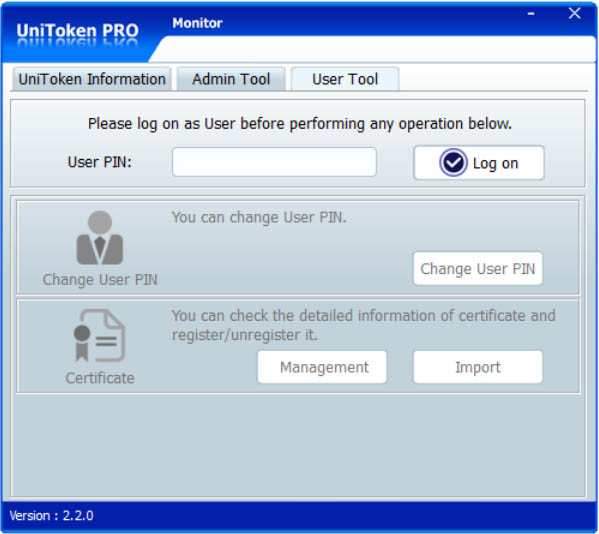Click the 'Please log on as User' instruction
The height and width of the screenshot is (534, 599).
(x=300, y=124)
